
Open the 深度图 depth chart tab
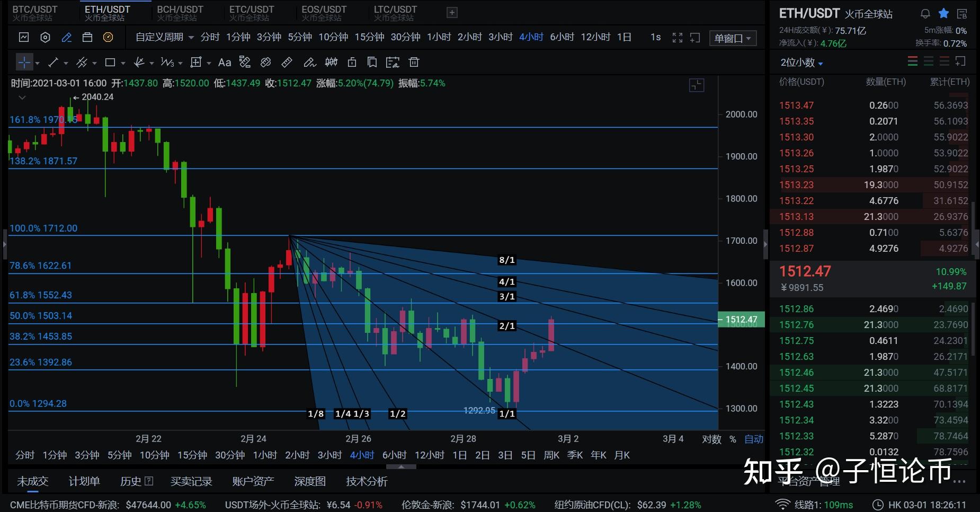(310, 481)
